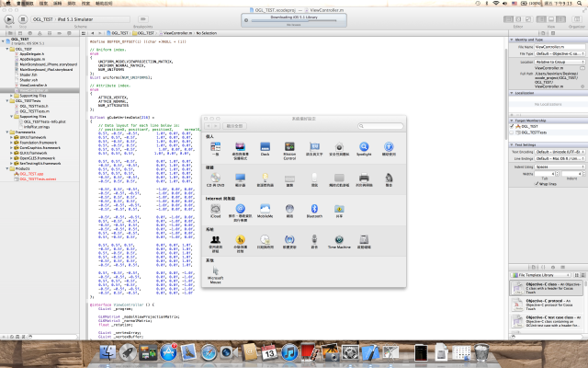Open Microsoft Mouse preferences pane
Viewport: 588px width, 368px height.
point(216,270)
